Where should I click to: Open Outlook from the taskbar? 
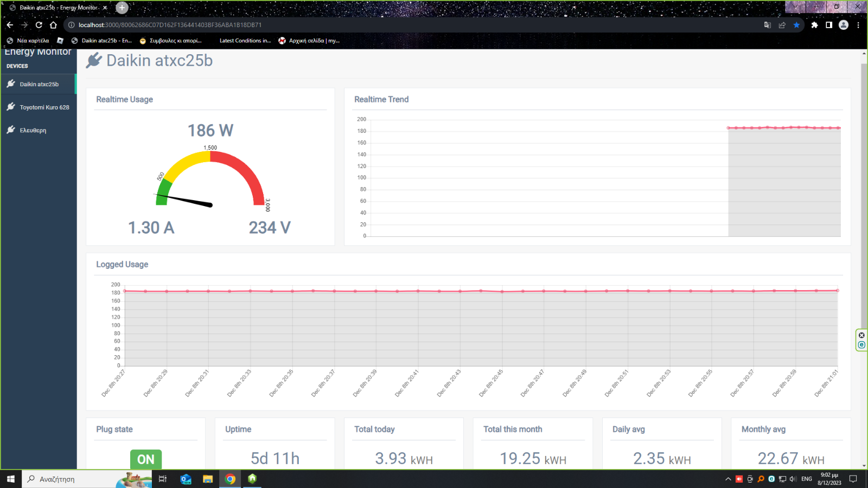click(186, 479)
